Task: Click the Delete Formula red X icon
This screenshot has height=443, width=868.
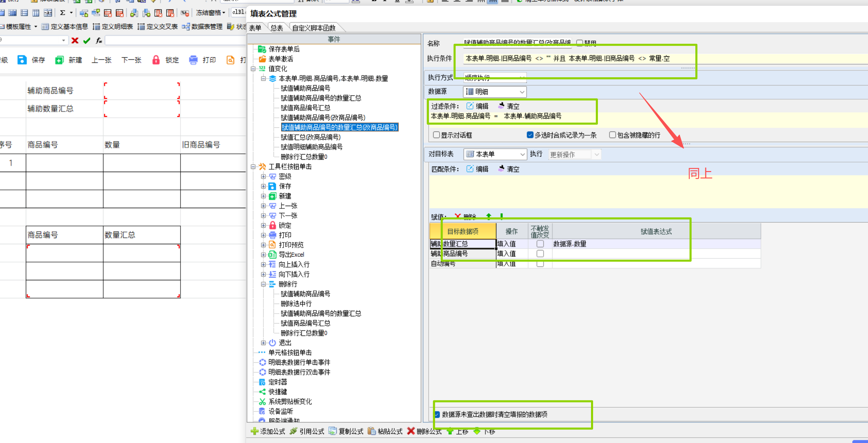Action: (x=411, y=431)
